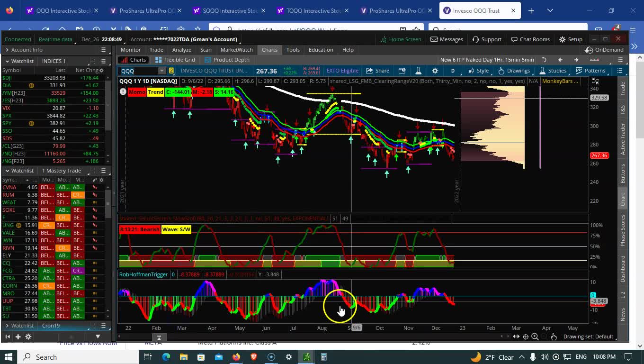644x364 pixels.
Task: Click the refresh arrow beside grid name
Action: tap(544, 60)
